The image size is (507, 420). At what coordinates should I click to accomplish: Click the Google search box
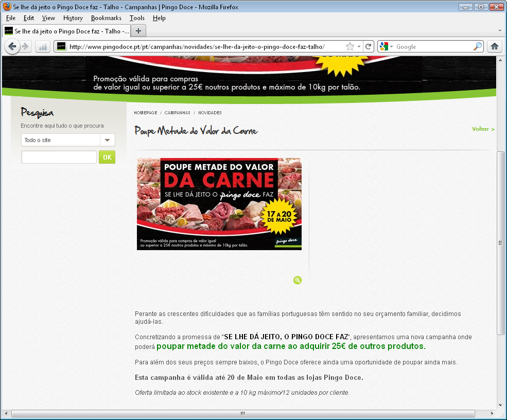tap(433, 46)
